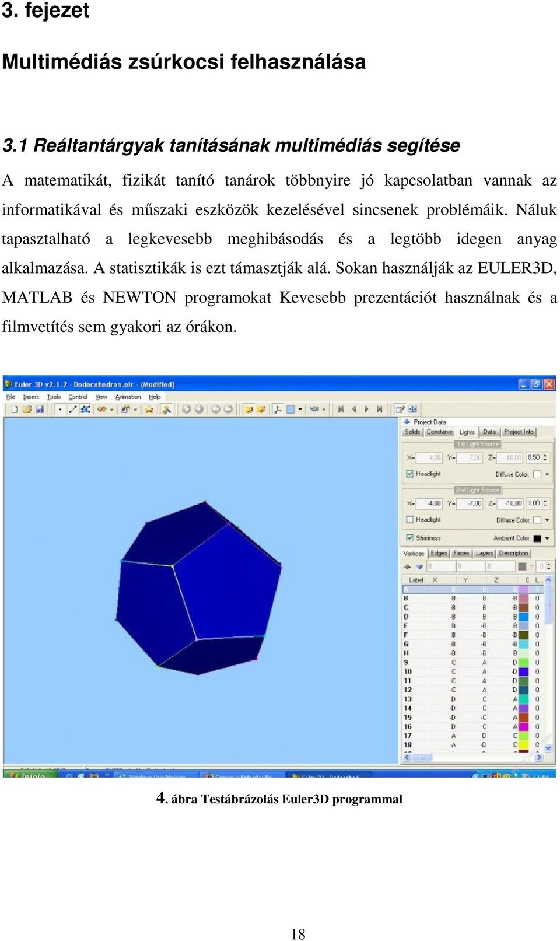Viewport: 560px width, 941px height.
Task: Click vertex table horizontal scroll right arrow
Action: click(538, 757)
